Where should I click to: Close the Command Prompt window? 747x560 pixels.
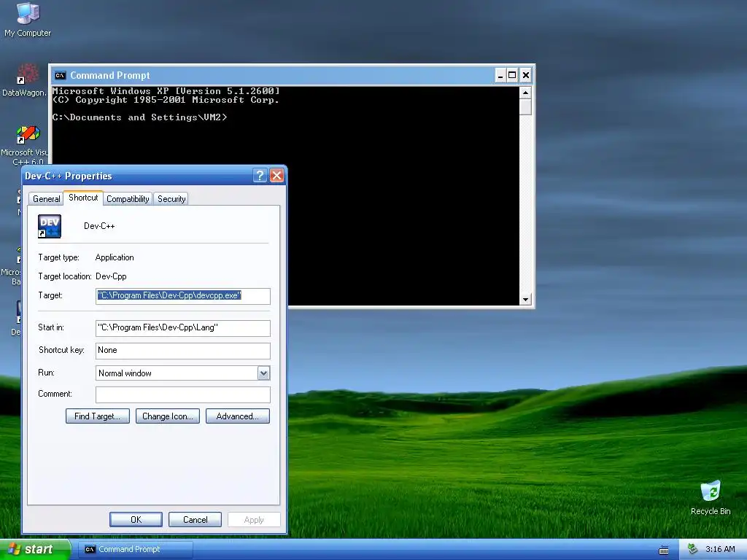click(x=525, y=75)
